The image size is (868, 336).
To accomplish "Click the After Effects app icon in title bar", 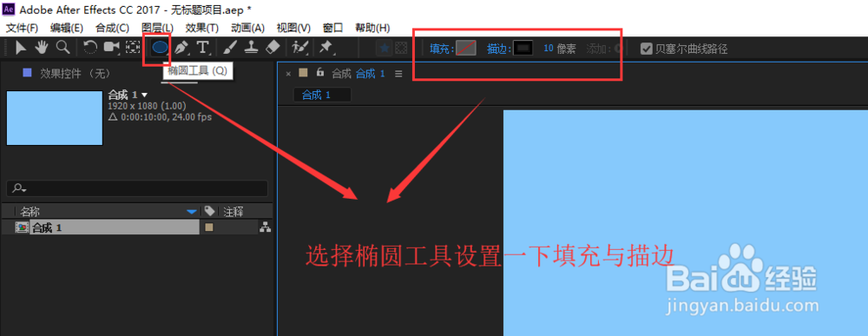I will 9,9.
